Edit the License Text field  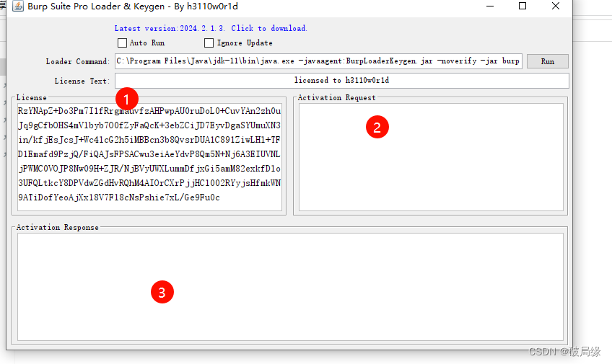341,80
